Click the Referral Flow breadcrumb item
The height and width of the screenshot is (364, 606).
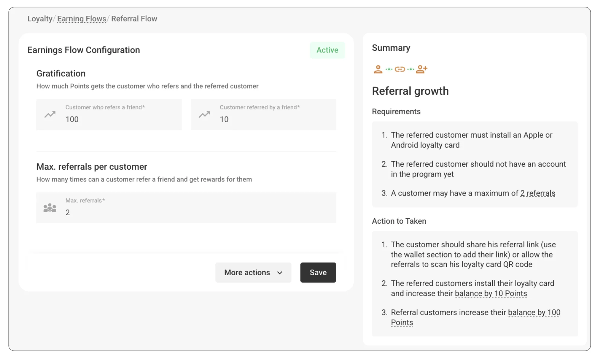(x=134, y=19)
